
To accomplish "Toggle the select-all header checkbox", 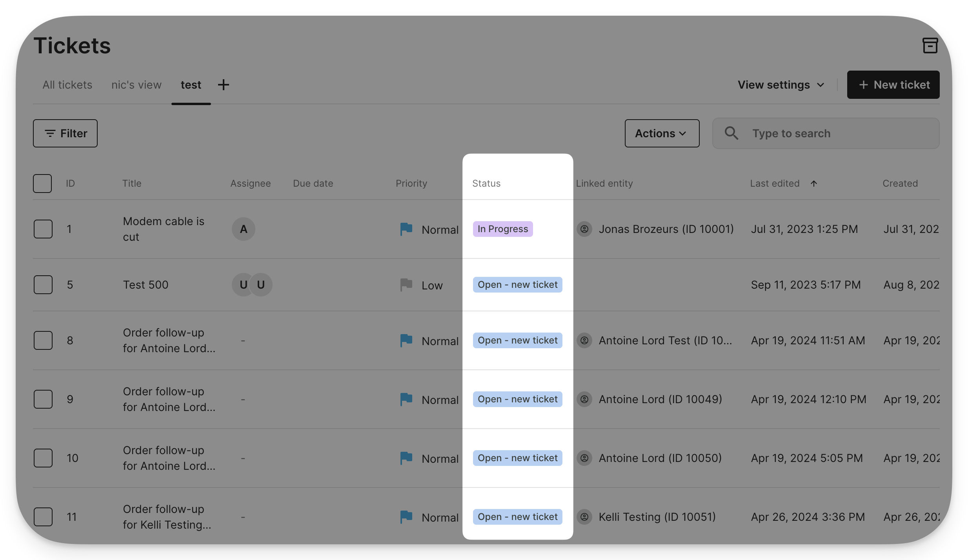I will coord(42,184).
